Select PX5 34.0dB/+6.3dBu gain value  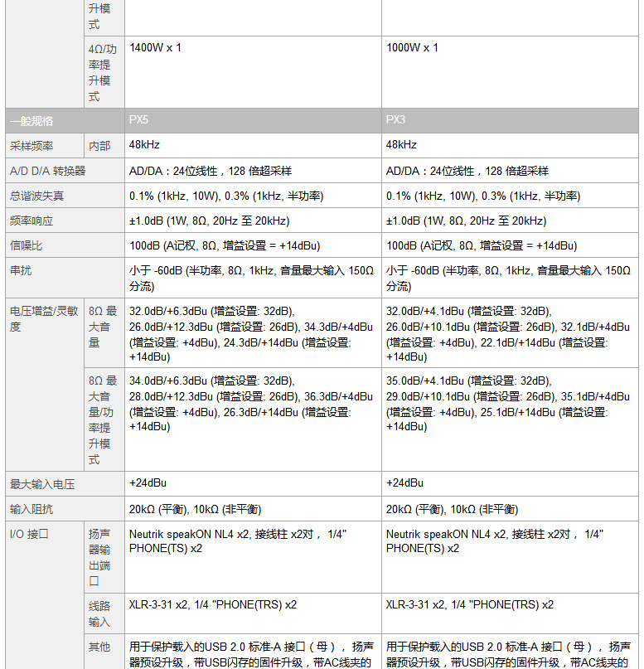(x=253, y=419)
